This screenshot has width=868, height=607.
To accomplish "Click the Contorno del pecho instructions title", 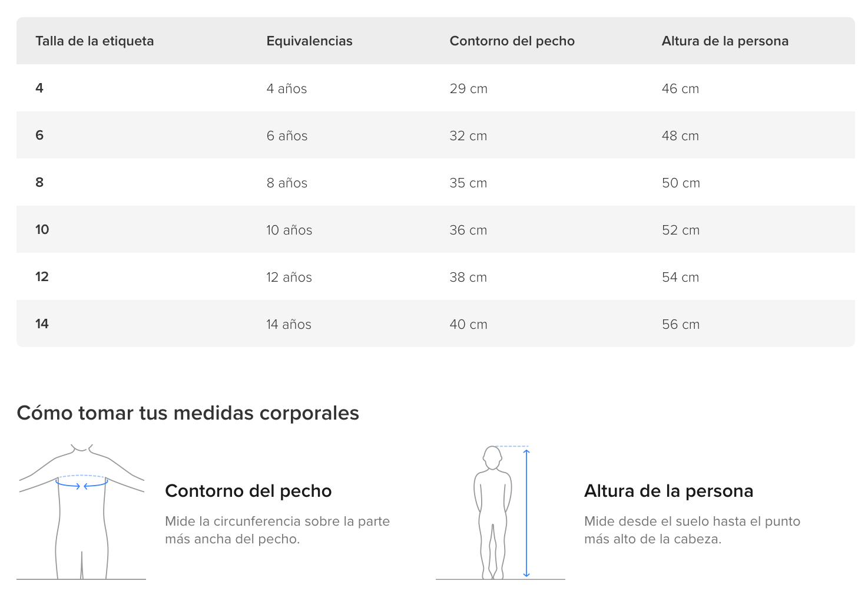I will point(249,491).
